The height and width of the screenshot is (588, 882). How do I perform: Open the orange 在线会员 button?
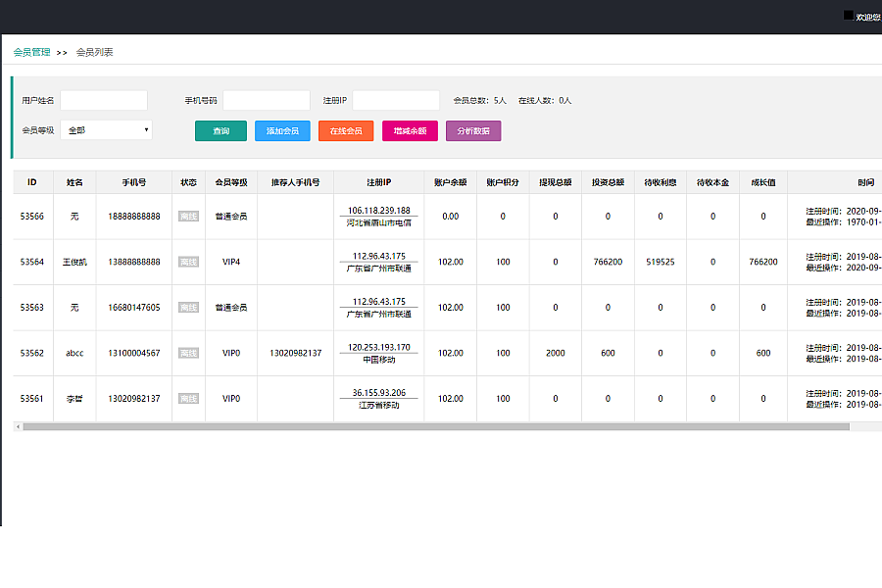346,130
